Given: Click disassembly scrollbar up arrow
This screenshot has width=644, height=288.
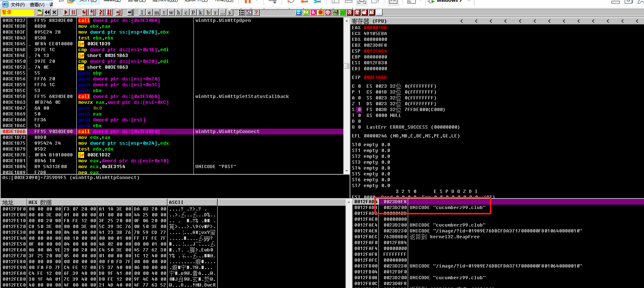Looking at the screenshot, I should click(x=346, y=20).
